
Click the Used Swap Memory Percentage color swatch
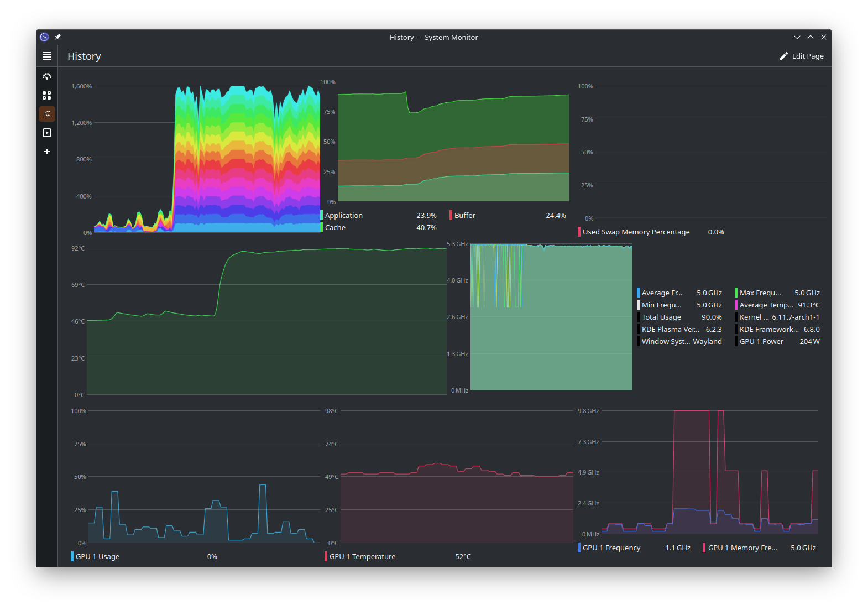pyautogui.click(x=579, y=232)
